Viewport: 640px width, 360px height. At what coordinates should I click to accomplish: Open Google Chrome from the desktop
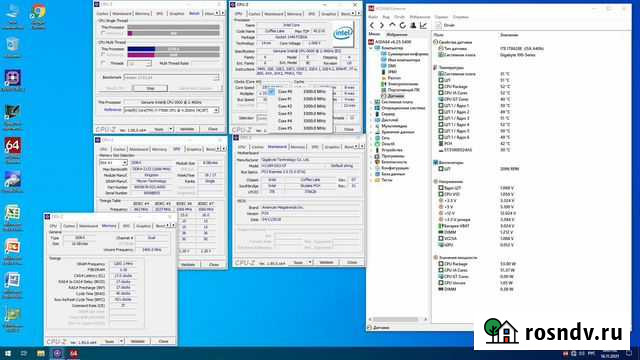pos(38,16)
